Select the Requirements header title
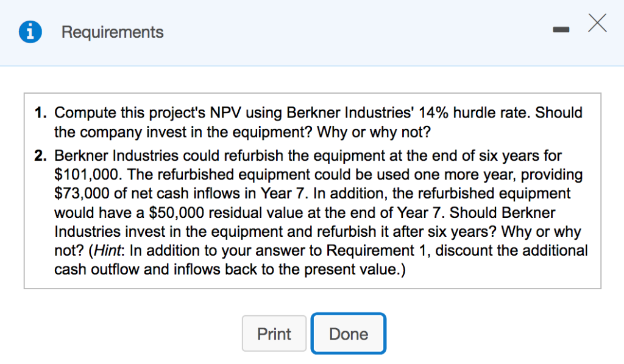Image resolution: width=624 pixels, height=364 pixels. pos(112,32)
